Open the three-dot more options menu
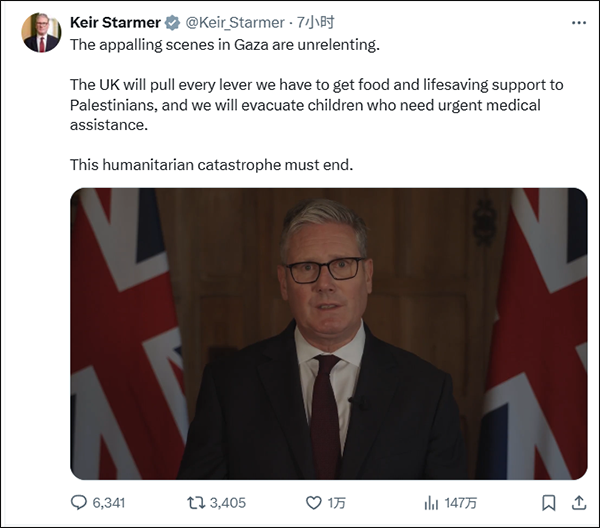 coord(578,22)
